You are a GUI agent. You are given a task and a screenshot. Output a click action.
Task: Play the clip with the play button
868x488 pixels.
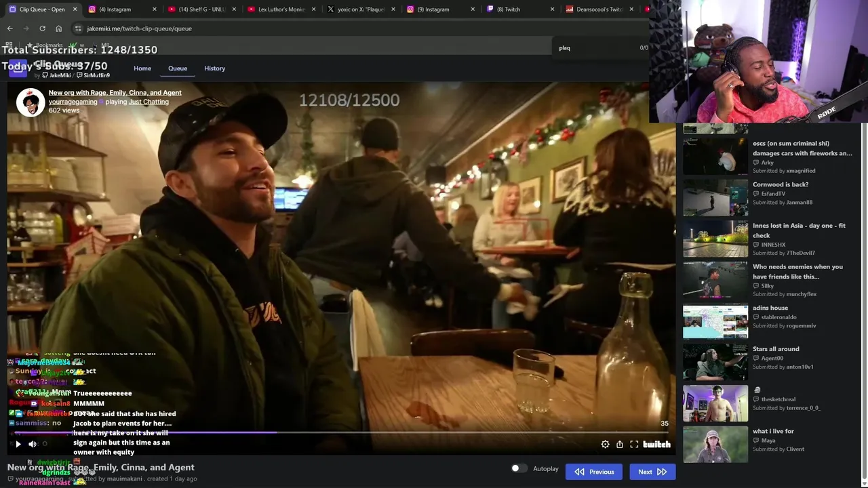18,444
